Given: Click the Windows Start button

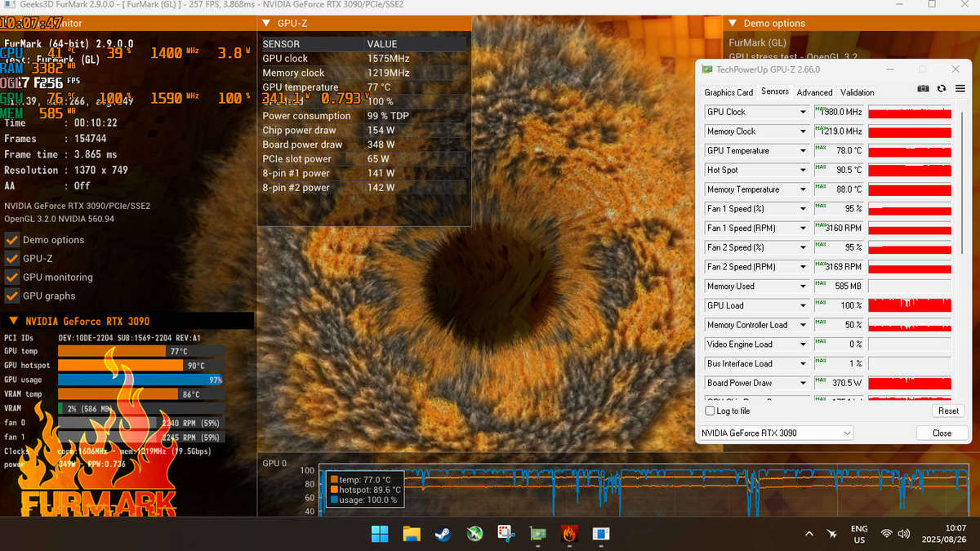Looking at the screenshot, I should (380, 534).
